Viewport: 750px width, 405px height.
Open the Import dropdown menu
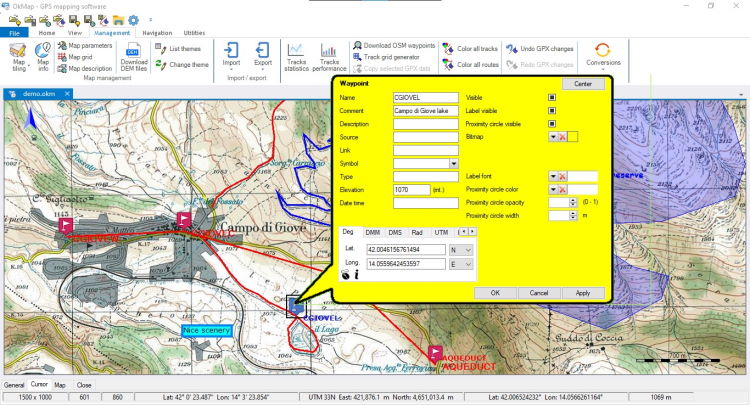coord(231,57)
